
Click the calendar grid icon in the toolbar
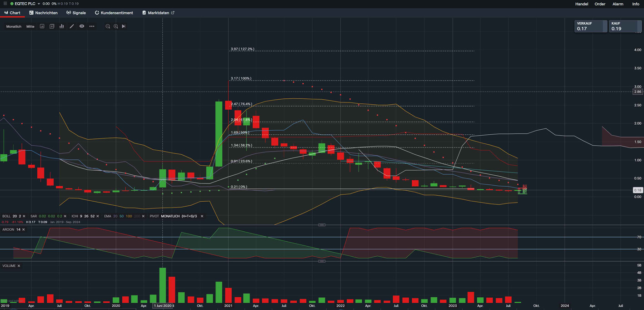(x=42, y=26)
